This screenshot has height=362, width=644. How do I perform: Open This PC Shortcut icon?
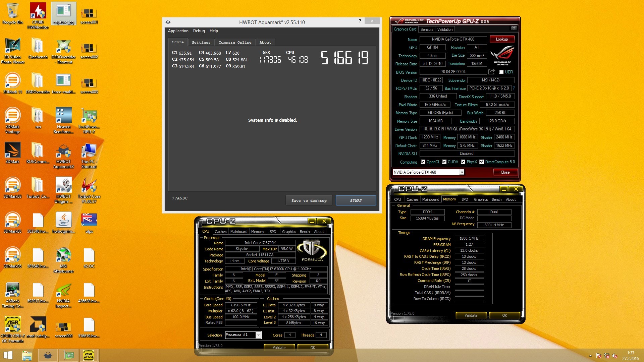click(89, 155)
